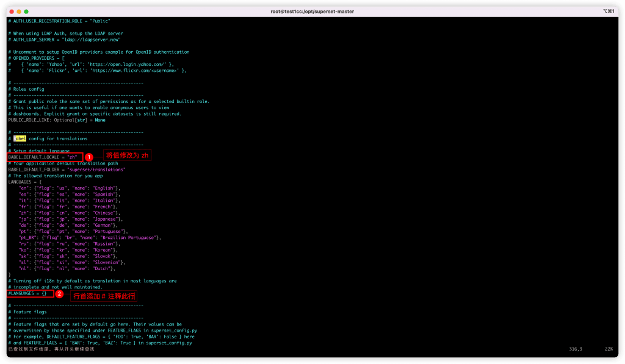Click the 22% file position indicator
625x364 pixels.
(x=609, y=349)
